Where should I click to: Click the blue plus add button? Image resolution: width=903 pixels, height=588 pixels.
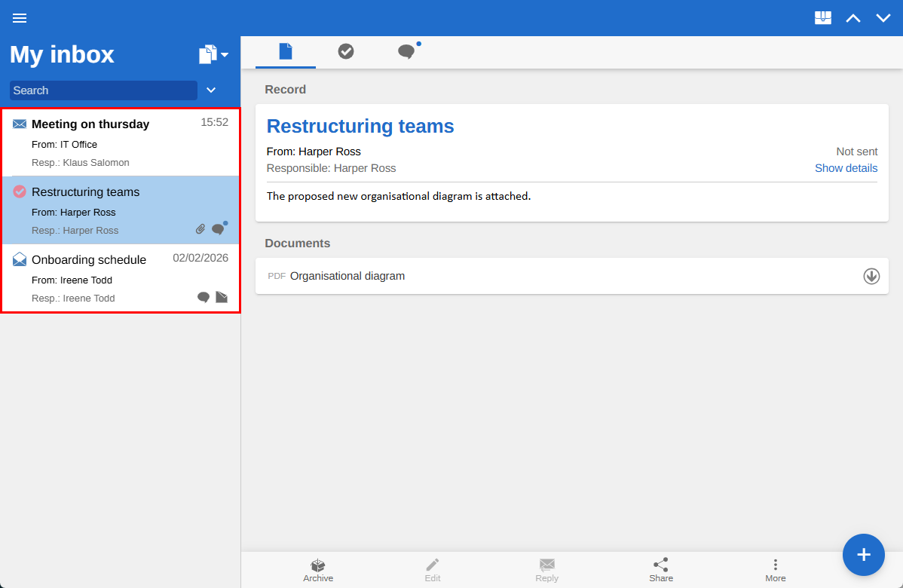(863, 555)
